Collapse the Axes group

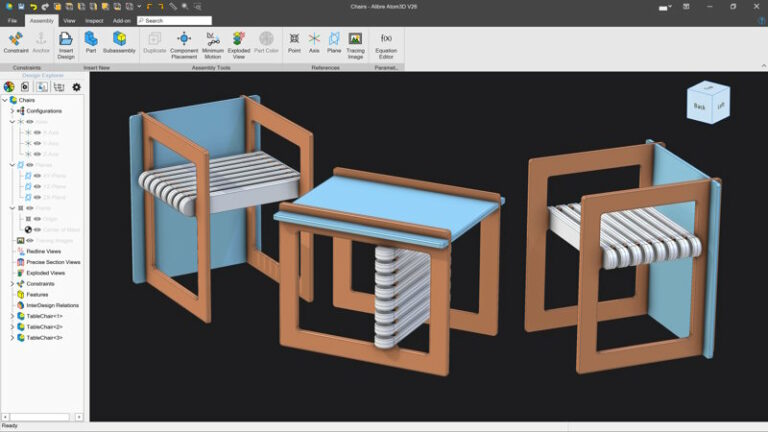(x=12, y=121)
